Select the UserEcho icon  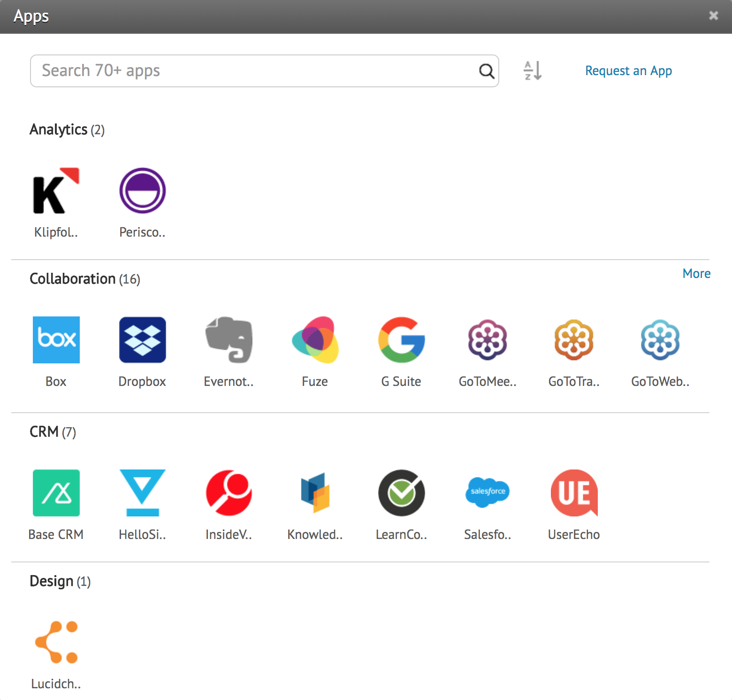click(574, 493)
